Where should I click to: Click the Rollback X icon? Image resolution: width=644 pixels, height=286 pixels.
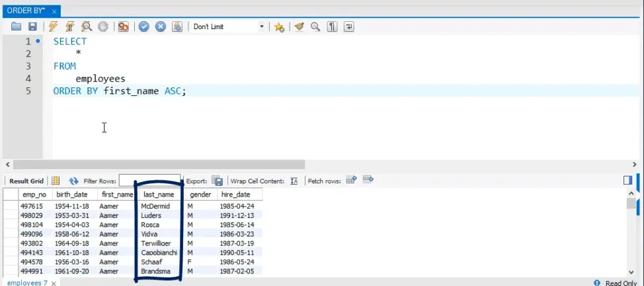pyautogui.click(x=160, y=26)
